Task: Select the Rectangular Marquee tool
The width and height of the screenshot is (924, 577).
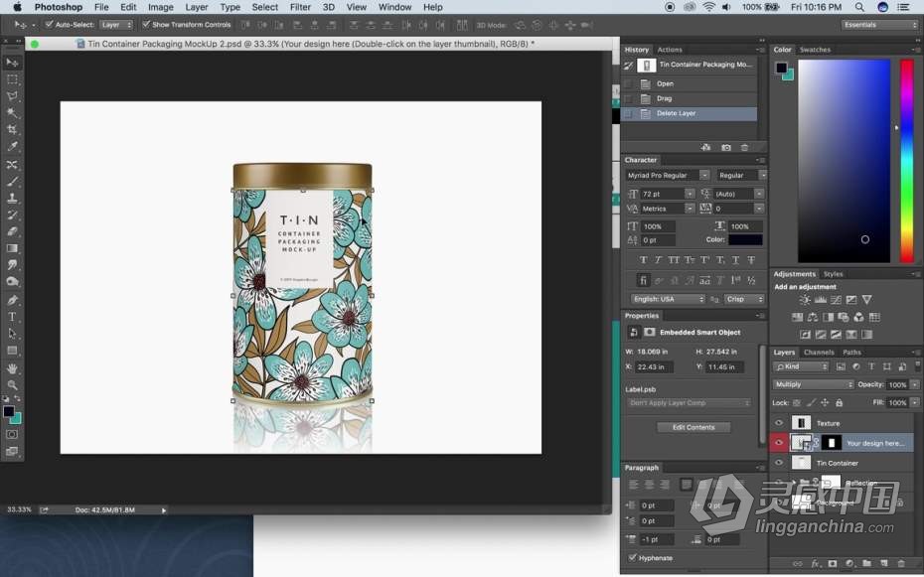Action: [12, 79]
